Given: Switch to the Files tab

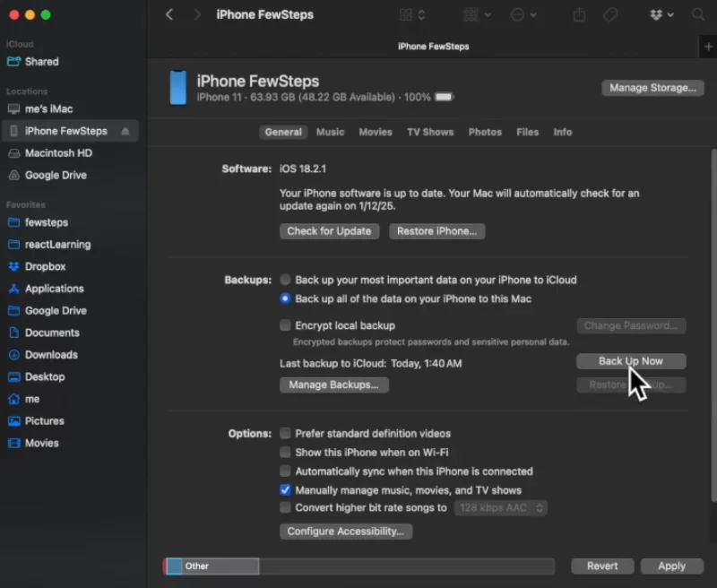Looking at the screenshot, I should tap(527, 132).
